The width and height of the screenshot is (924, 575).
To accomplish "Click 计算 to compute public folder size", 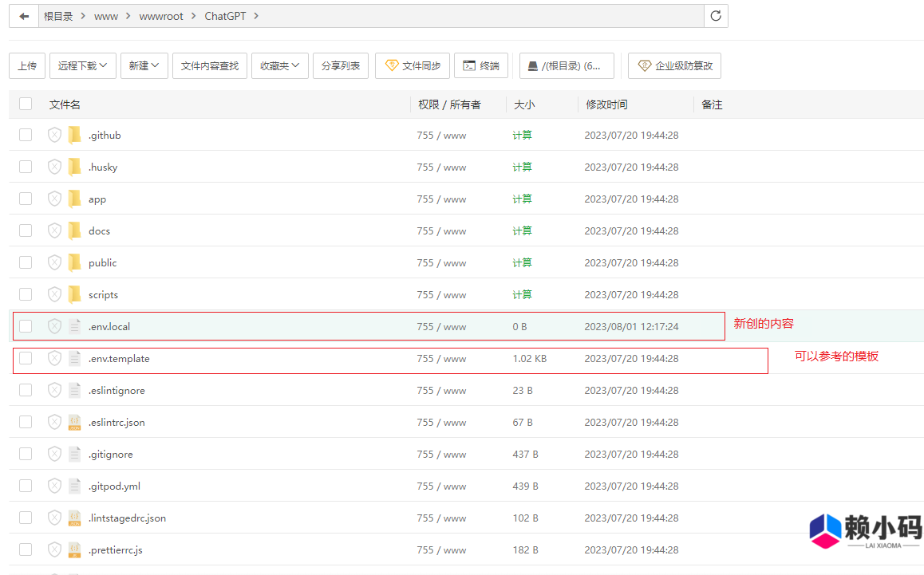I will (x=522, y=262).
